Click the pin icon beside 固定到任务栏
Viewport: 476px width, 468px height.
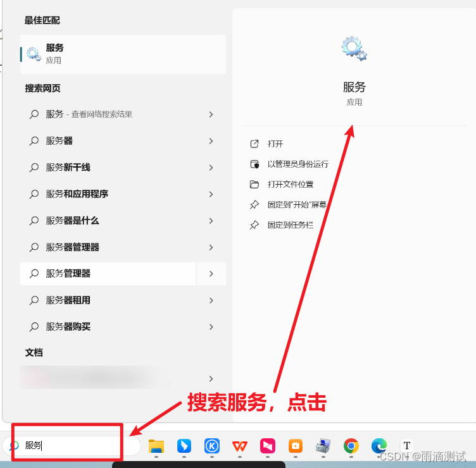pyautogui.click(x=254, y=225)
